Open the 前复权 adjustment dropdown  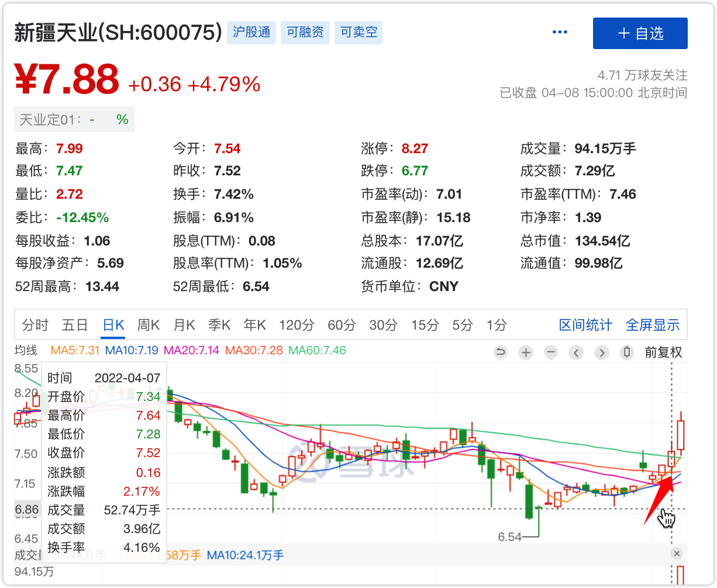pyautogui.click(x=663, y=352)
